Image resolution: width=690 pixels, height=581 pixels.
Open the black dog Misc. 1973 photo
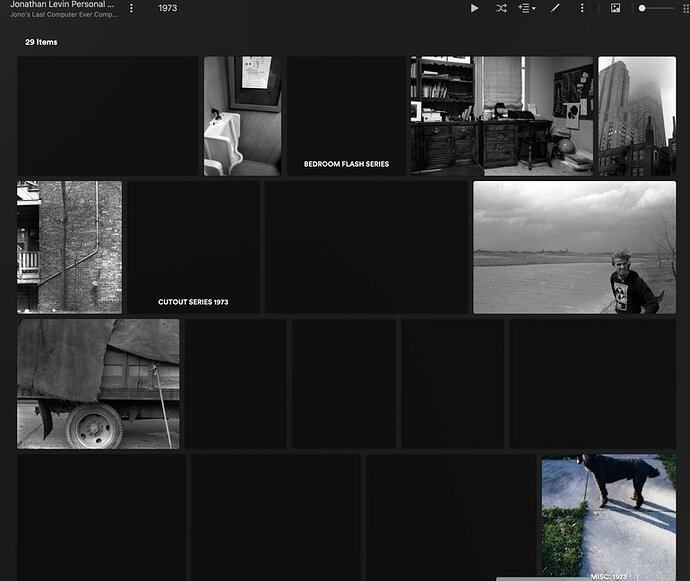(609, 518)
